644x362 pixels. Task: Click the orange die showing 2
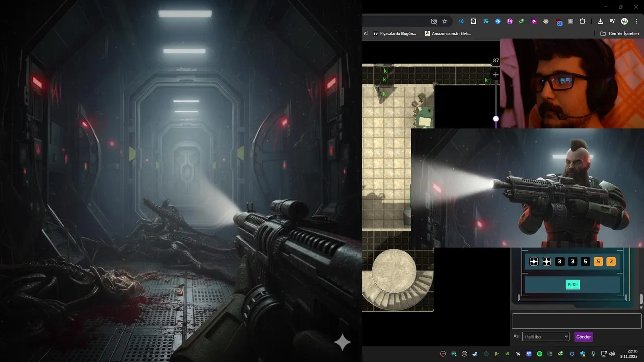tap(611, 261)
